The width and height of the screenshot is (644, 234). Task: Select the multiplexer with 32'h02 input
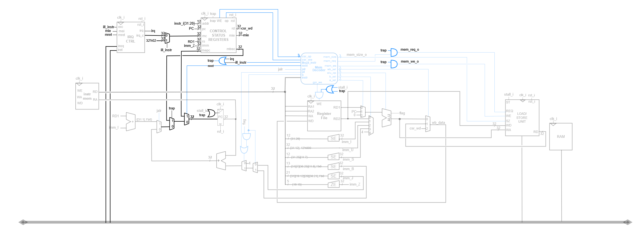point(167,38)
